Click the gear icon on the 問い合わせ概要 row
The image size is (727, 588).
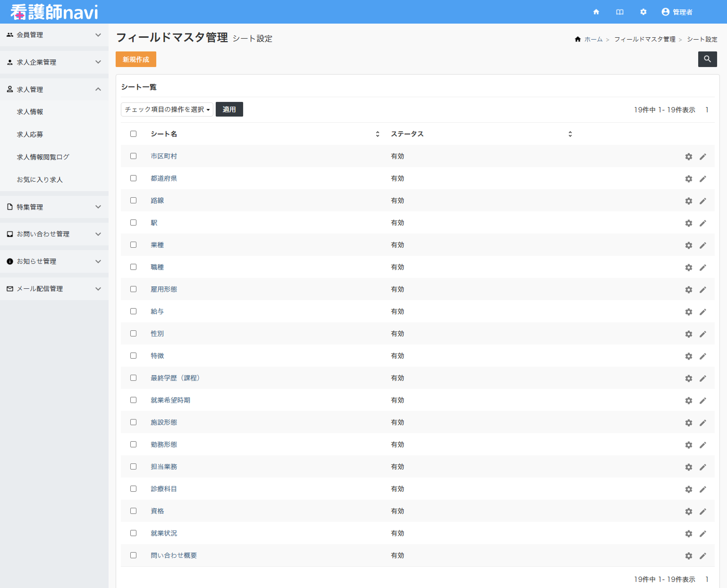[x=688, y=556]
